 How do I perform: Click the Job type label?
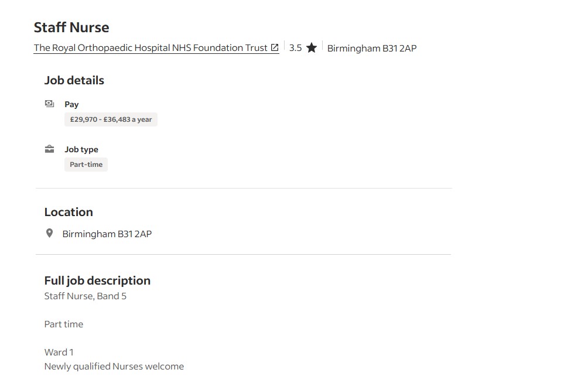tap(81, 149)
